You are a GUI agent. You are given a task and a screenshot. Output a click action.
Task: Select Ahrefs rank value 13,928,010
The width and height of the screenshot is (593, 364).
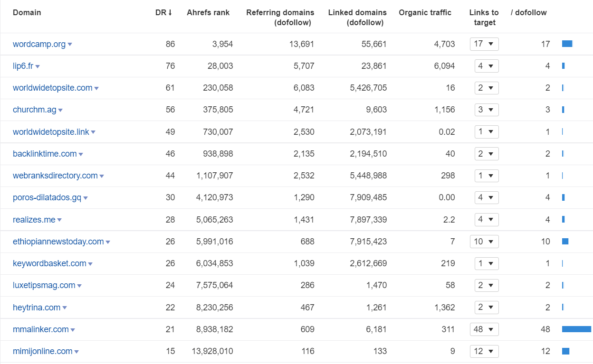tap(212, 351)
